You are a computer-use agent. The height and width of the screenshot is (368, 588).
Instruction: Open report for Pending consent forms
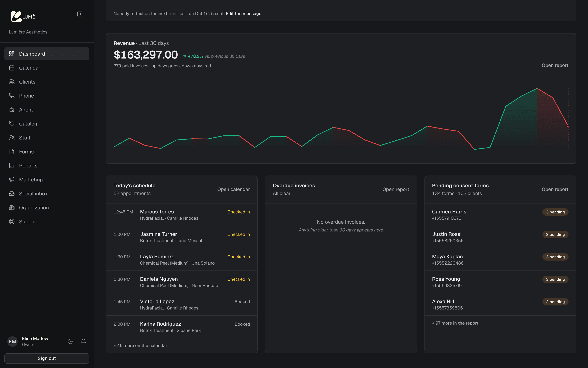[x=555, y=189]
